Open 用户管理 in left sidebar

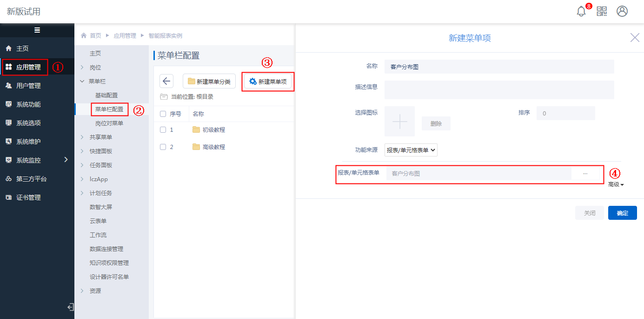click(28, 86)
